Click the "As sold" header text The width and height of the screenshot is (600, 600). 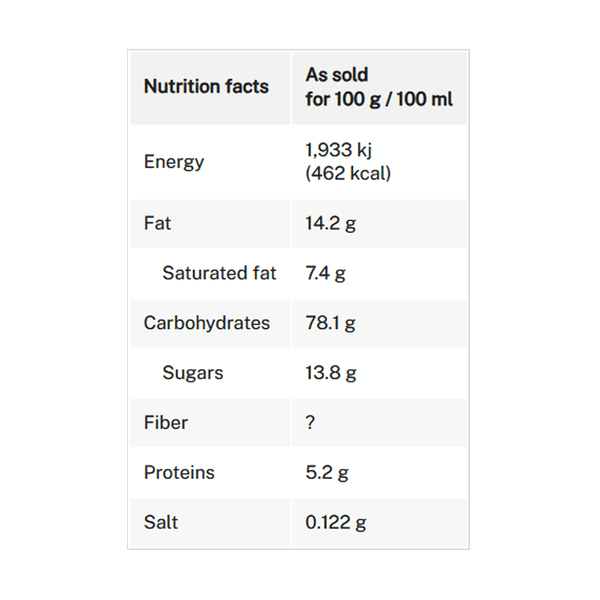(x=336, y=75)
